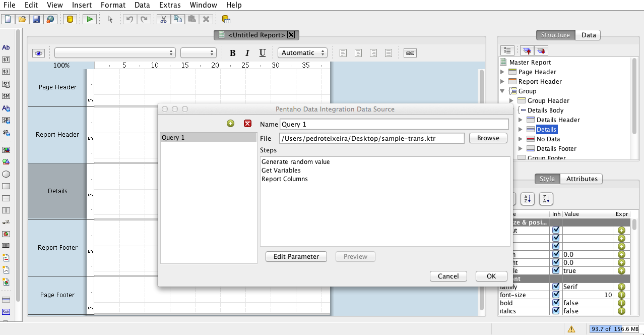Click the publish globe icon in toolbar
The height and width of the screenshot is (335, 644).
tap(50, 19)
